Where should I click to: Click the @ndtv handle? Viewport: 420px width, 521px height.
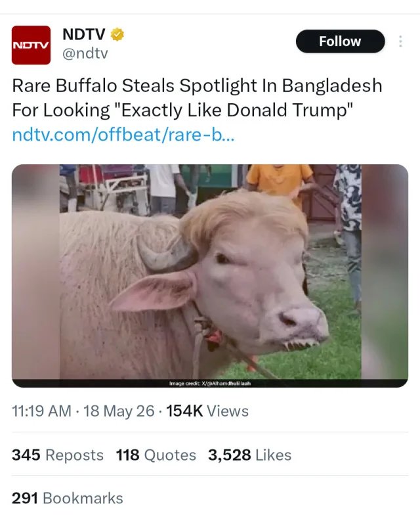[85, 53]
